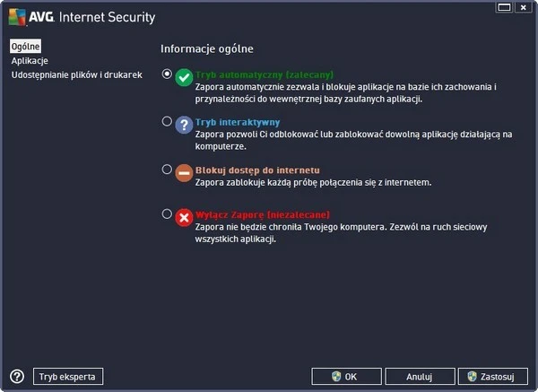Open the Aplikacje section in sidebar
This screenshot has width=538, height=392.
(30, 60)
